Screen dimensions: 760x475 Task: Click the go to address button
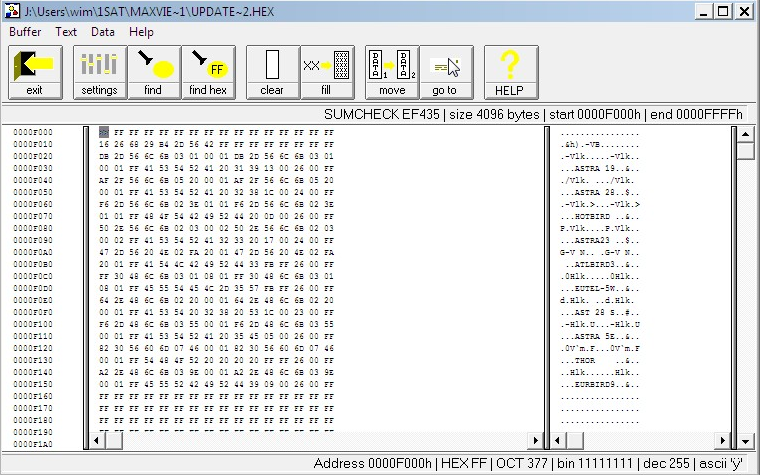(446, 72)
